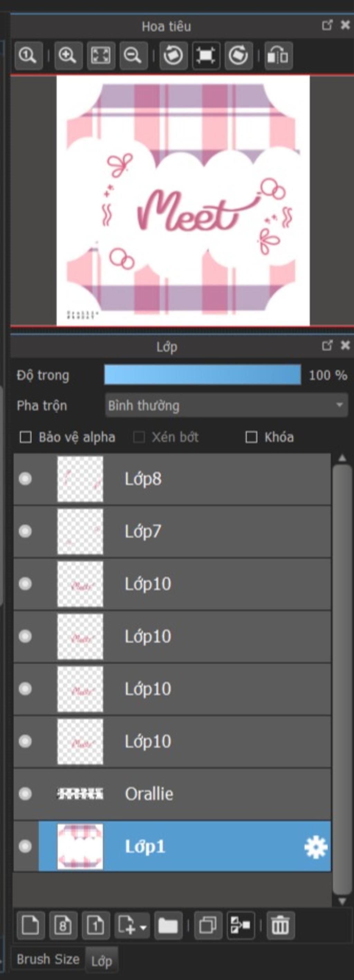Zoom in using the navigator magnifier plus
The width and height of the screenshot is (354, 980).
coord(68,56)
